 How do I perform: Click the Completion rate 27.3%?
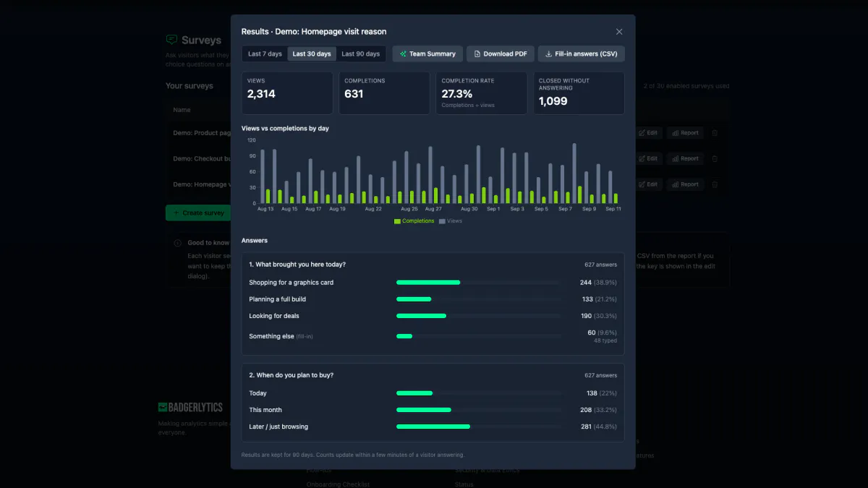457,94
